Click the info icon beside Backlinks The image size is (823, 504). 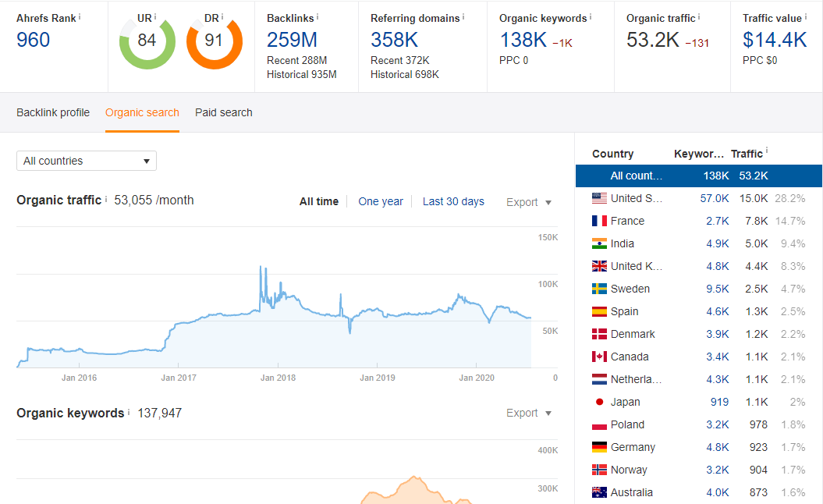click(x=317, y=16)
